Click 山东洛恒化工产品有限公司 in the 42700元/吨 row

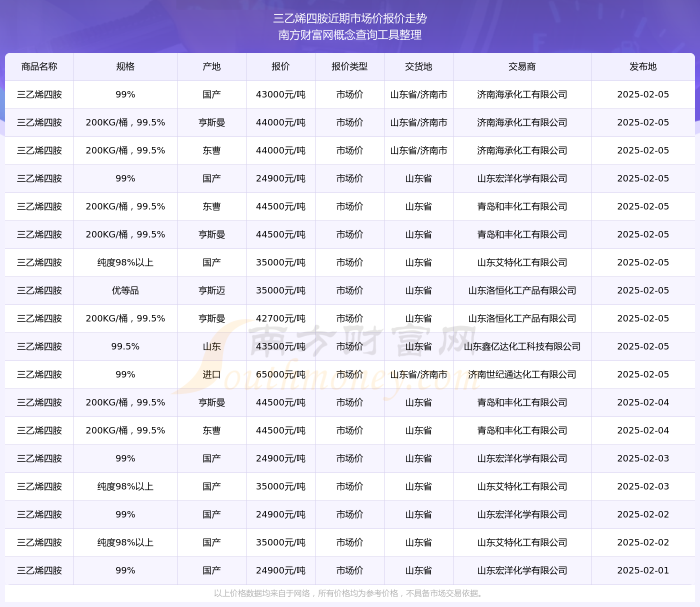(522, 318)
